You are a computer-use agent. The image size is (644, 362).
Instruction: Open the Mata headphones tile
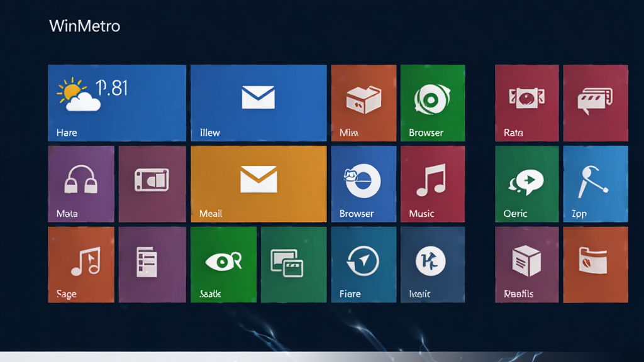[x=81, y=184]
